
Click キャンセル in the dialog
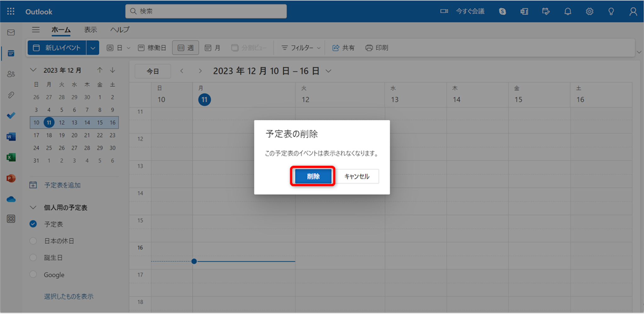(357, 176)
